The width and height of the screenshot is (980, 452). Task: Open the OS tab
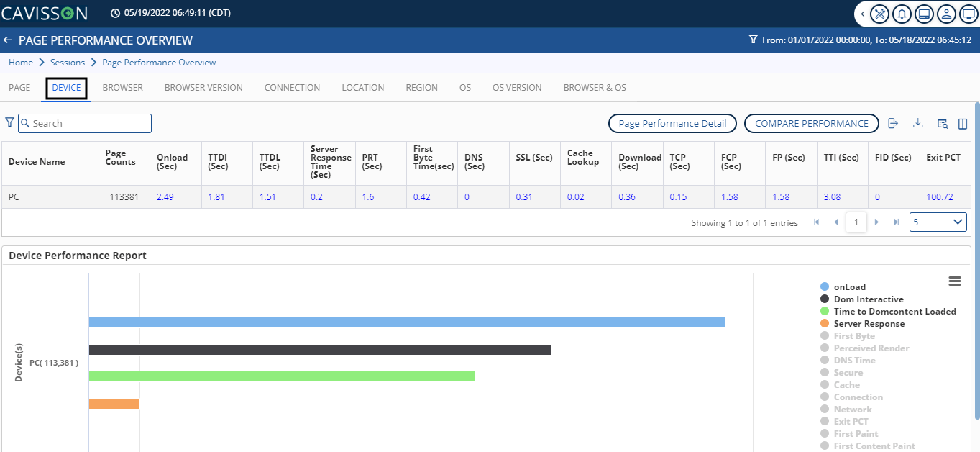[x=465, y=88]
